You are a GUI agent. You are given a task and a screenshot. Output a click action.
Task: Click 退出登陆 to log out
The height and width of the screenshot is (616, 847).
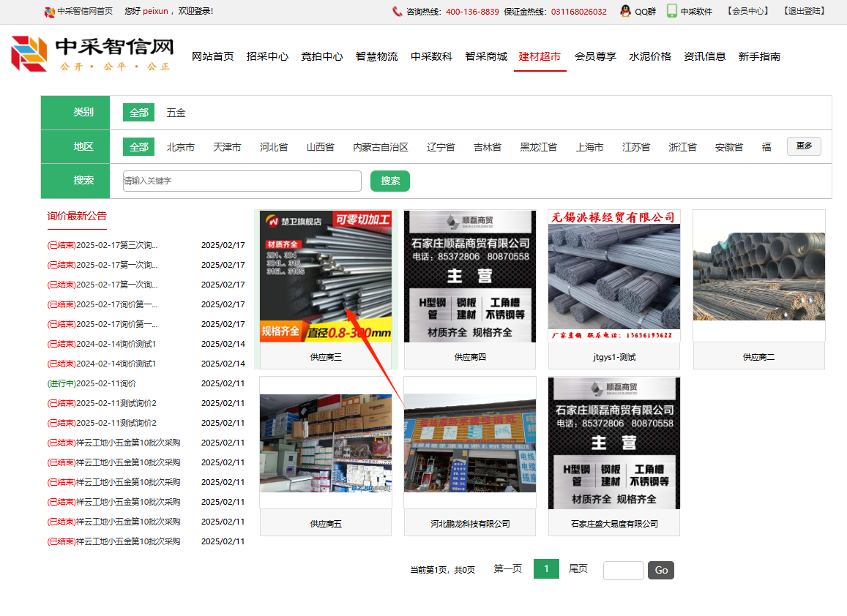(805, 11)
